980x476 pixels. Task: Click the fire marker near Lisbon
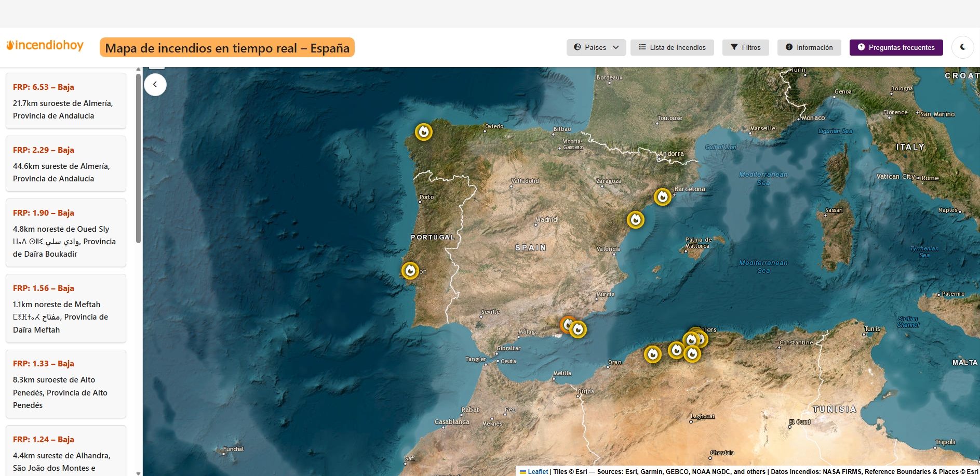click(410, 270)
